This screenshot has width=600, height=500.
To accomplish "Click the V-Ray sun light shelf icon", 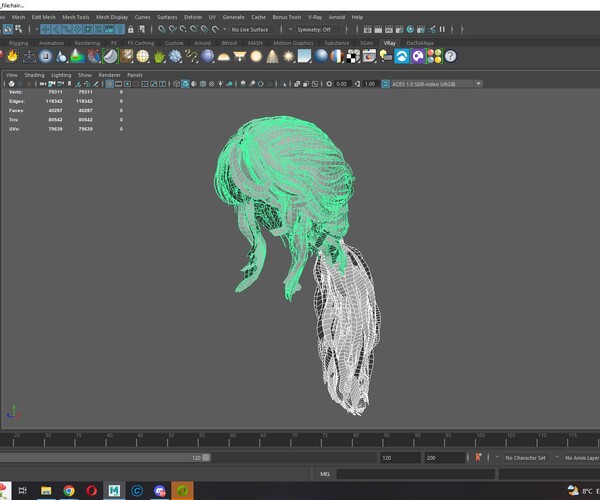I will pos(288,57).
